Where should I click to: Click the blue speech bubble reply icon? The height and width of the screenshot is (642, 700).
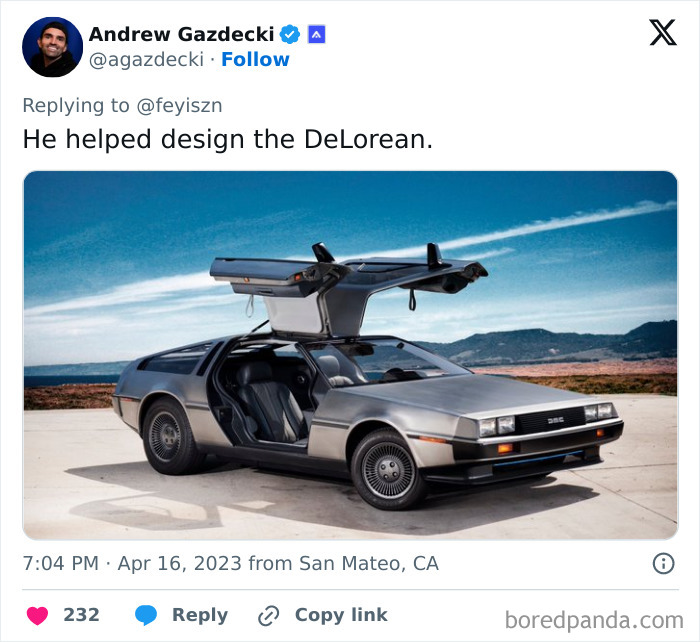tap(146, 615)
